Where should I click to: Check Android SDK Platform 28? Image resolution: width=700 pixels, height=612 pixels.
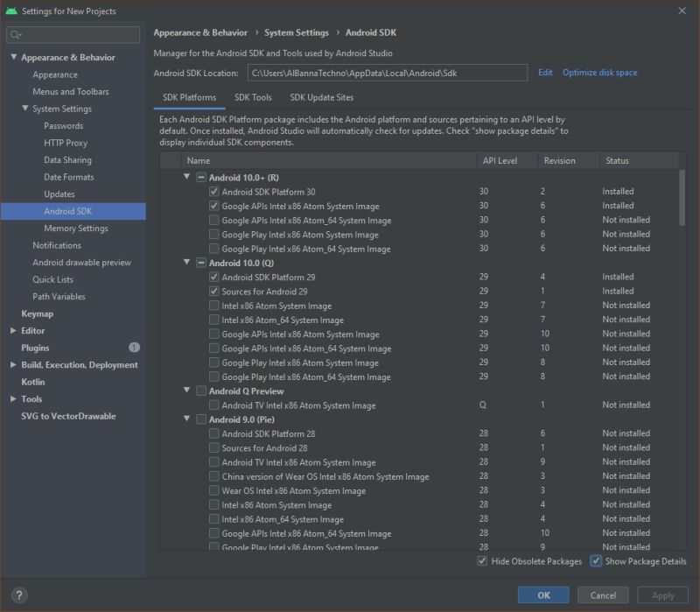click(x=213, y=433)
